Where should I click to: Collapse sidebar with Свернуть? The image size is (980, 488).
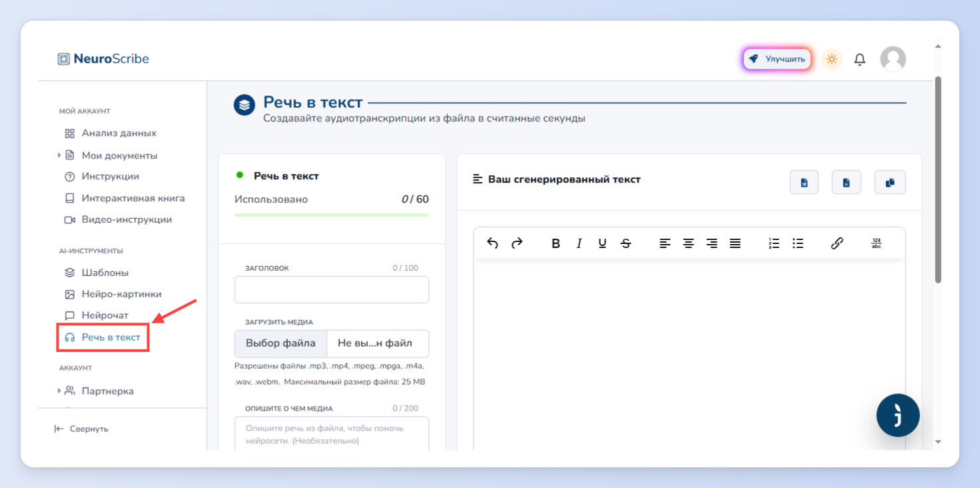click(x=81, y=429)
